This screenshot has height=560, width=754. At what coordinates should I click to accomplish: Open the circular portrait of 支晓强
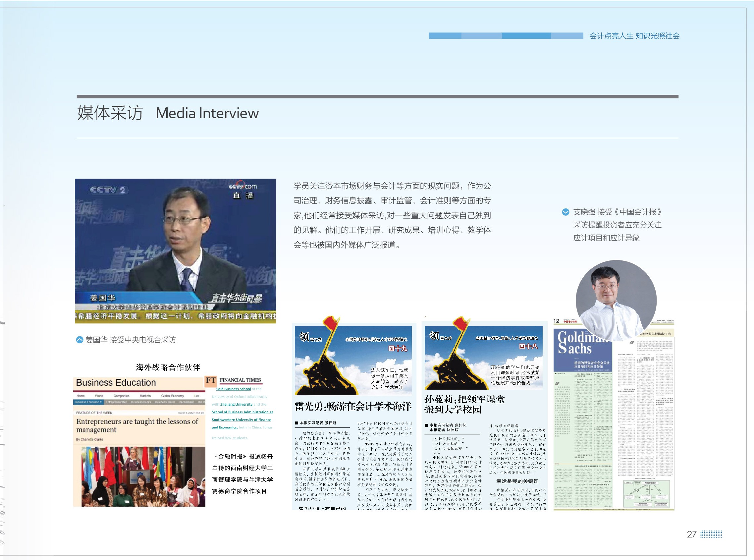point(616,300)
